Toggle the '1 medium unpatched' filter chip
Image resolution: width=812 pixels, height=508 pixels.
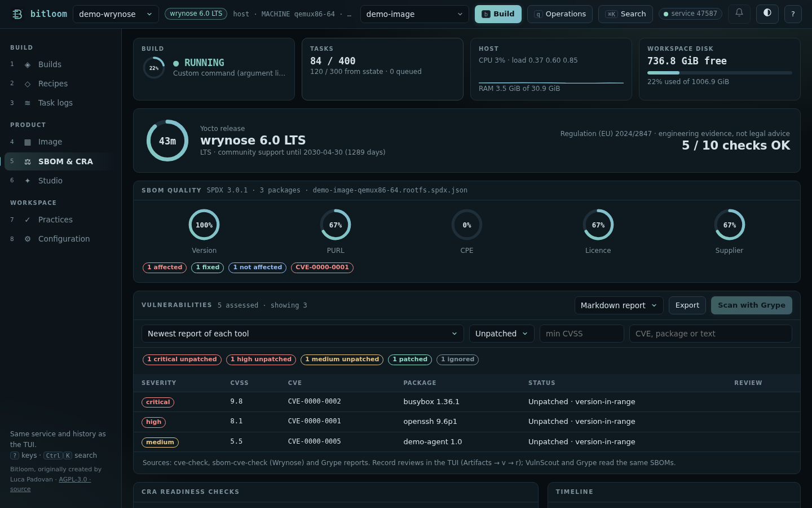[342, 360]
